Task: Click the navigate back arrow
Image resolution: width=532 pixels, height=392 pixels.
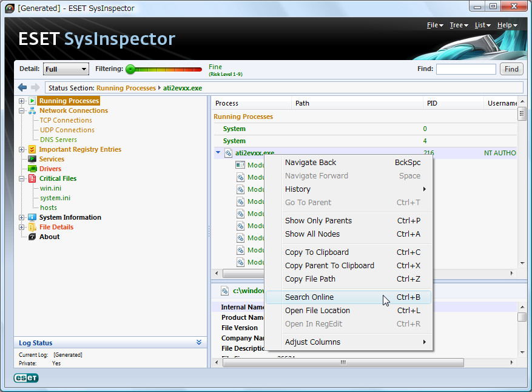Action: [22, 87]
